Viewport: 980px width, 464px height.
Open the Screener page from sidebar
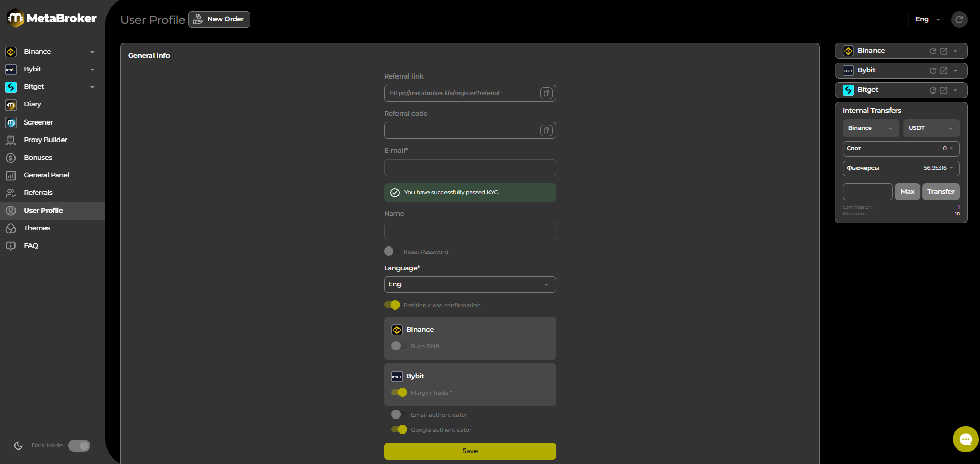pos(38,122)
